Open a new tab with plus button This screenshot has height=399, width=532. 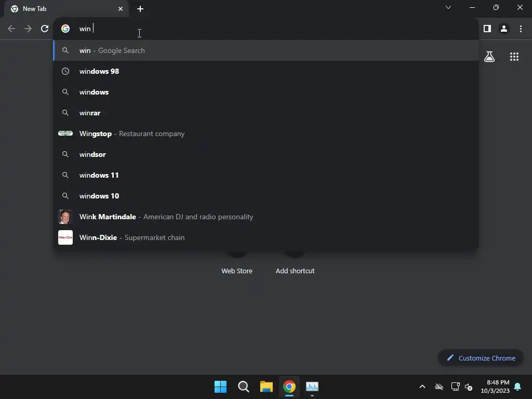pos(140,9)
